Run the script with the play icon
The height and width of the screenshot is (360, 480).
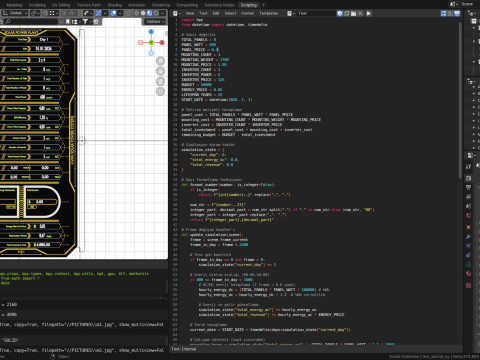pyautogui.click(x=368, y=13)
